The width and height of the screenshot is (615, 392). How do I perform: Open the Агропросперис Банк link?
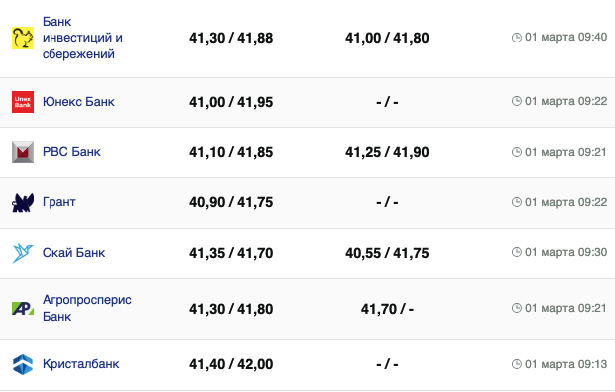[87, 308]
